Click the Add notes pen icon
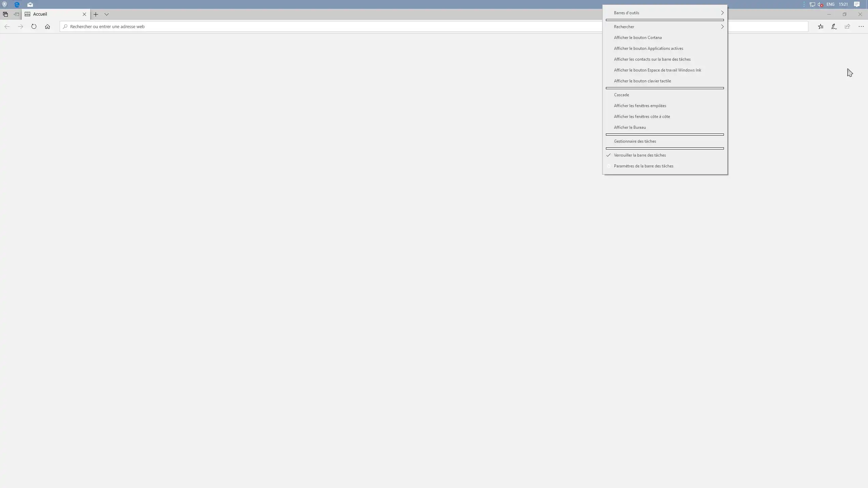The height and width of the screenshot is (488, 868). (x=834, y=26)
